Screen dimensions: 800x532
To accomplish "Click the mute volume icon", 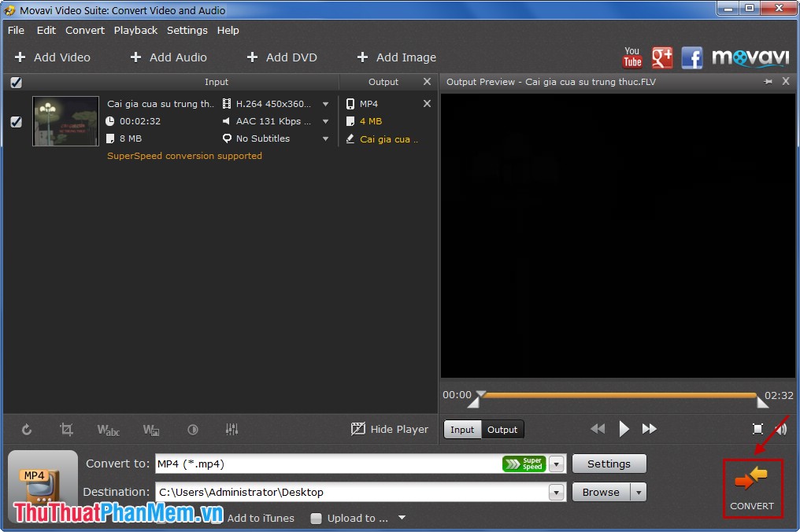I will (x=782, y=429).
